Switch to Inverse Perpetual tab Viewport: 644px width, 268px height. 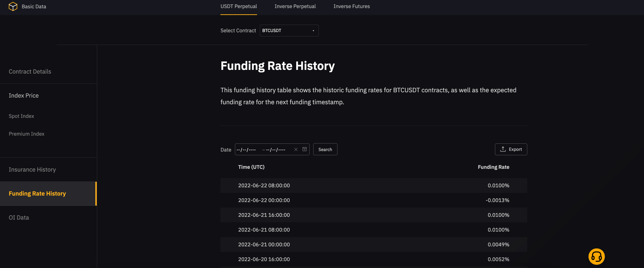click(295, 6)
